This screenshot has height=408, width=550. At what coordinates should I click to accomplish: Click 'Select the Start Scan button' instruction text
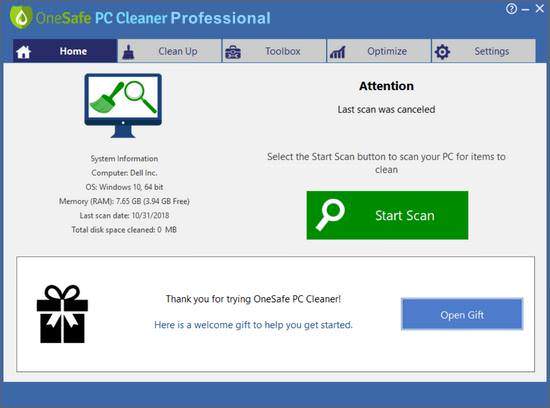[x=386, y=163]
